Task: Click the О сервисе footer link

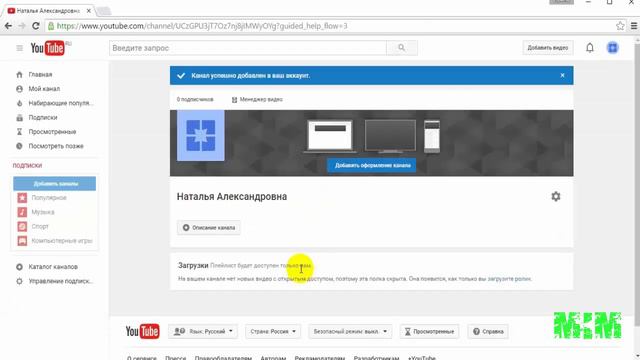Action: 142,358
